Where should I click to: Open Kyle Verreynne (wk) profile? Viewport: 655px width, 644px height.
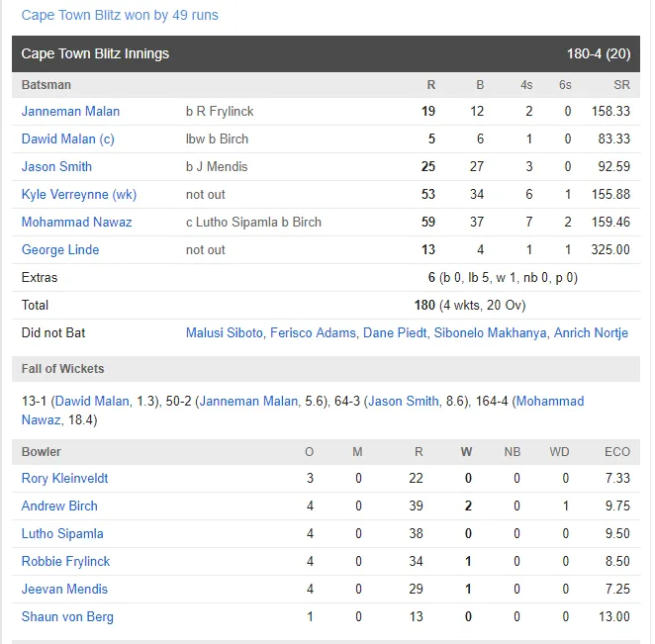(x=79, y=194)
